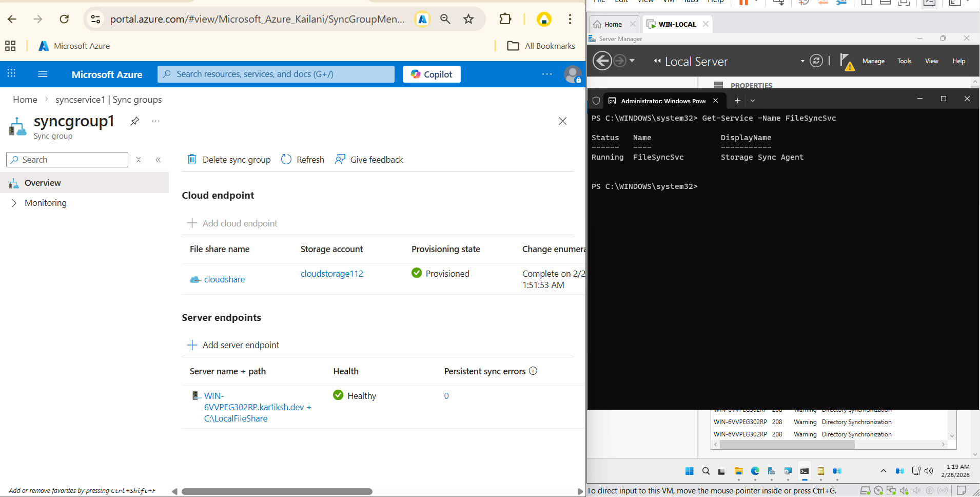980x497 pixels.
Task: Open File Explorer from VM taskbar
Action: pyautogui.click(x=739, y=471)
